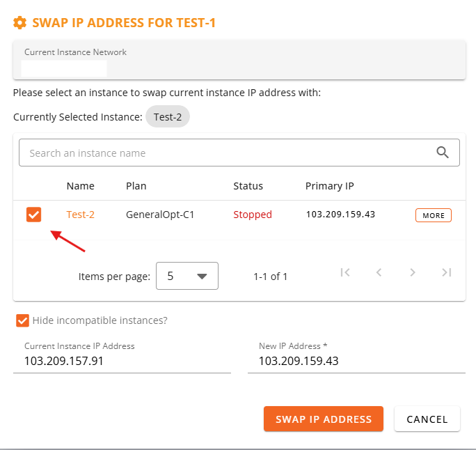Focus the Search an instance name field
476x450 pixels.
[x=239, y=153]
